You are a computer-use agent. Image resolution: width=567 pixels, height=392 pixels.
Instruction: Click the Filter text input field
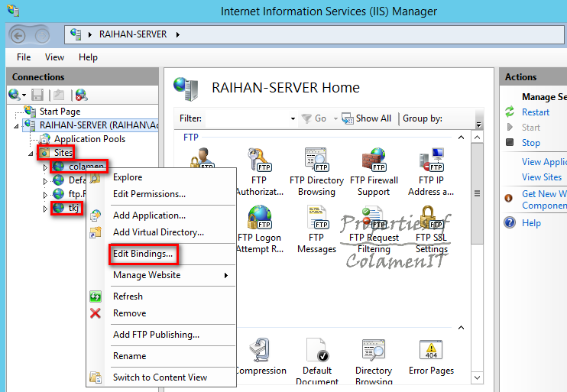[x=248, y=118]
